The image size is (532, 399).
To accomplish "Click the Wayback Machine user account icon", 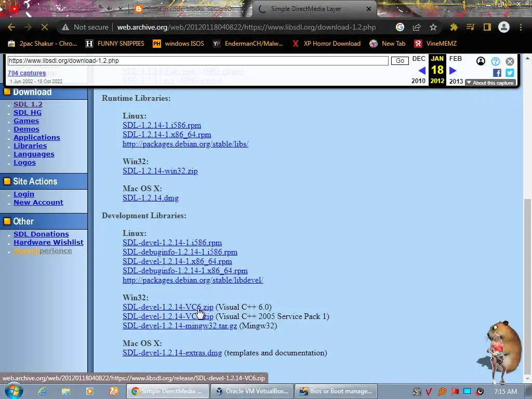I will pos(481,61).
